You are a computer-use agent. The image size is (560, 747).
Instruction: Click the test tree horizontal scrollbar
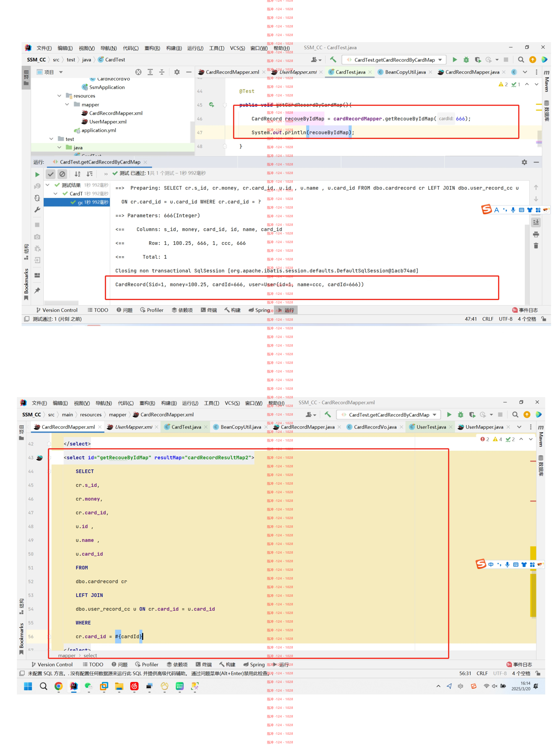(61, 303)
